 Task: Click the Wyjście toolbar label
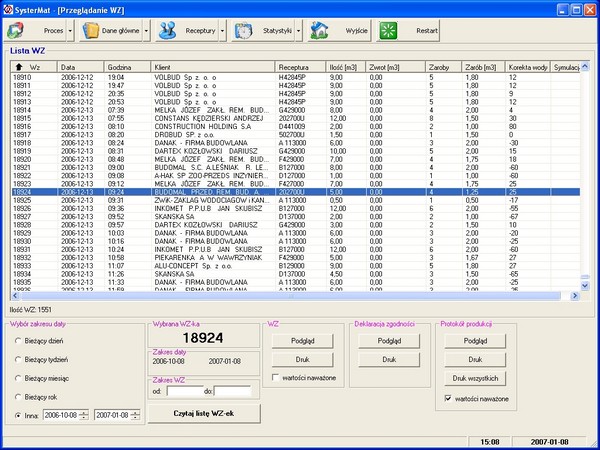tap(357, 31)
